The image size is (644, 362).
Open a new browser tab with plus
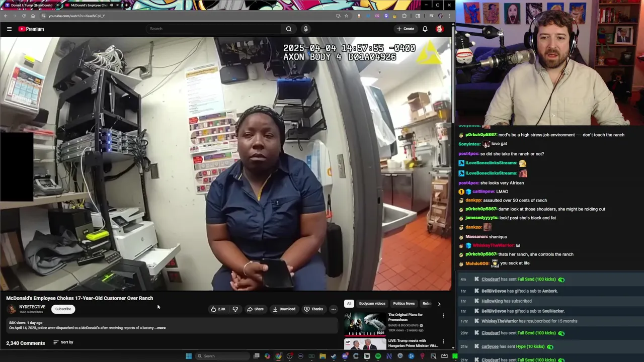click(126, 5)
